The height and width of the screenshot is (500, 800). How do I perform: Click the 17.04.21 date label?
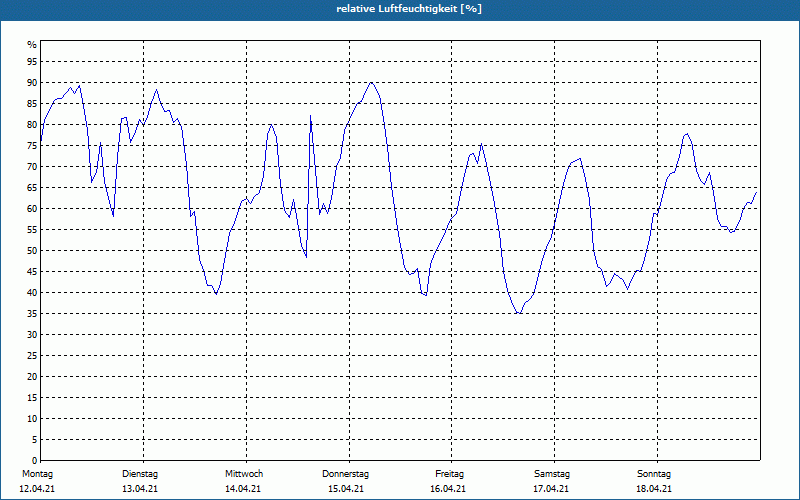point(551,489)
